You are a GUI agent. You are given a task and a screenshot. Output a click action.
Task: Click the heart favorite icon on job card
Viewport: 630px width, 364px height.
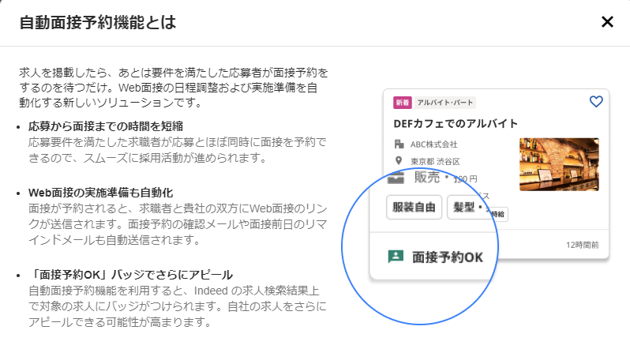click(x=596, y=101)
